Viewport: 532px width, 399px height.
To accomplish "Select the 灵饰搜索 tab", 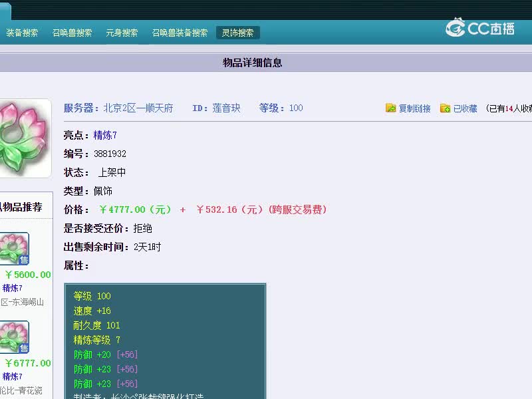I will (x=238, y=33).
